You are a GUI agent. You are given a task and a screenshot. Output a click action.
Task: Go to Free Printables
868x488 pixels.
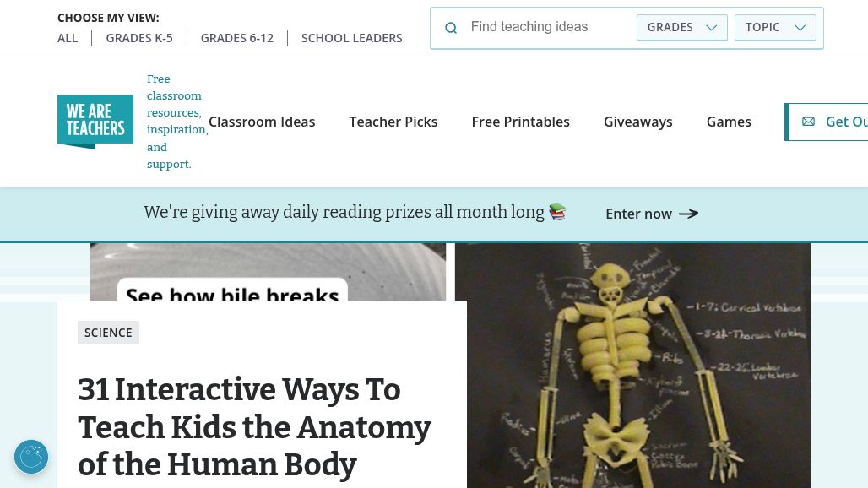tap(520, 122)
